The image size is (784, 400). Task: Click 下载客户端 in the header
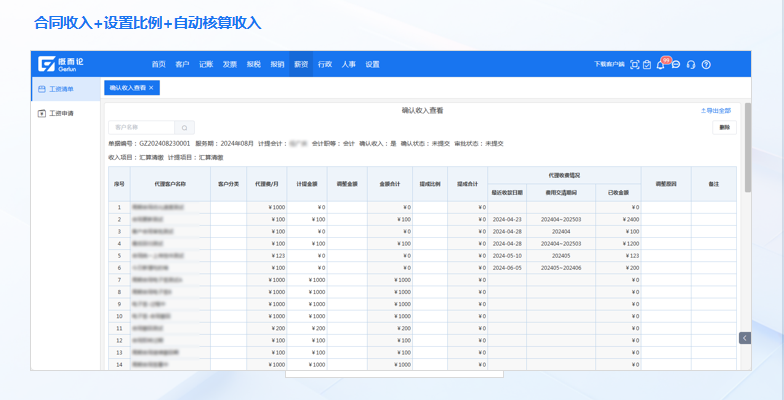tap(608, 64)
